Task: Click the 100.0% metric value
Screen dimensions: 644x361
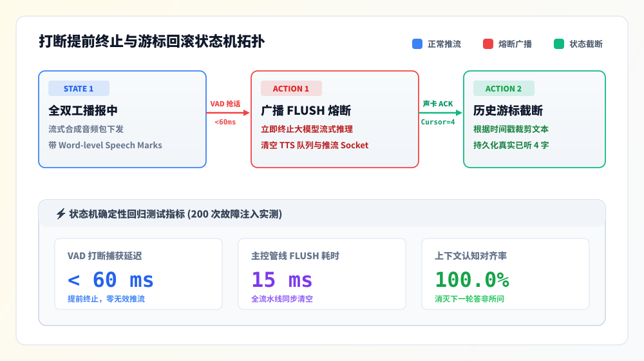Action: (x=472, y=280)
